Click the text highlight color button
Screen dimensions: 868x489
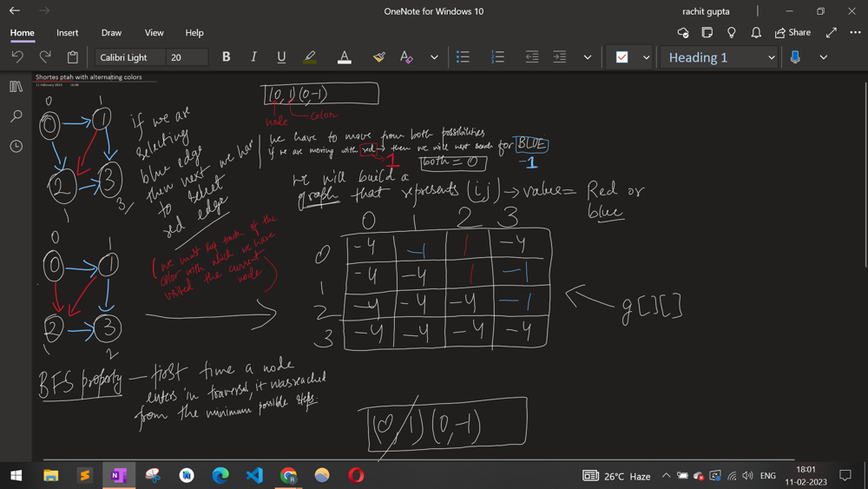click(310, 57)
